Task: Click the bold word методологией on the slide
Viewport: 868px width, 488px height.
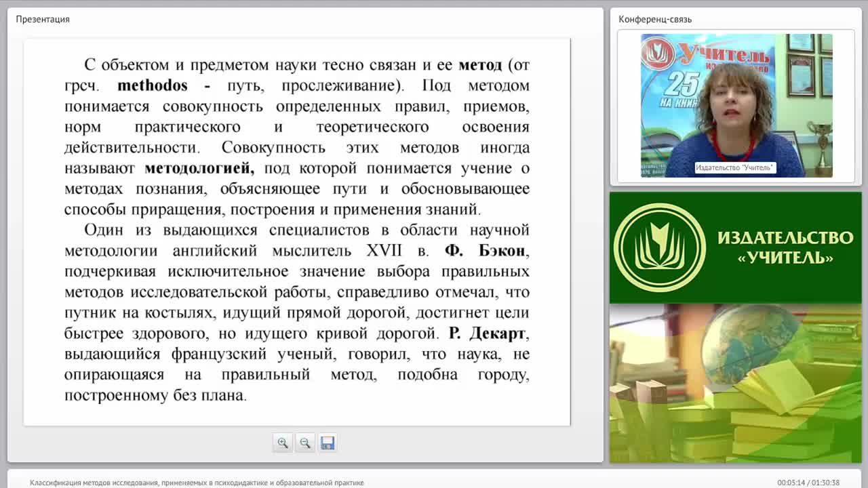Action: click(199, 168)
